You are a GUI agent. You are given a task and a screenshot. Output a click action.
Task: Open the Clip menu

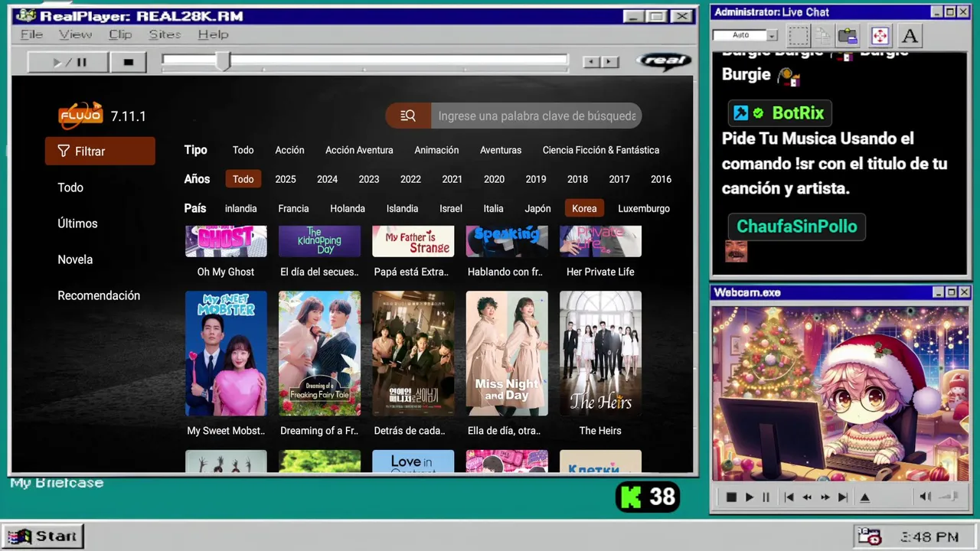click(120, 34)
